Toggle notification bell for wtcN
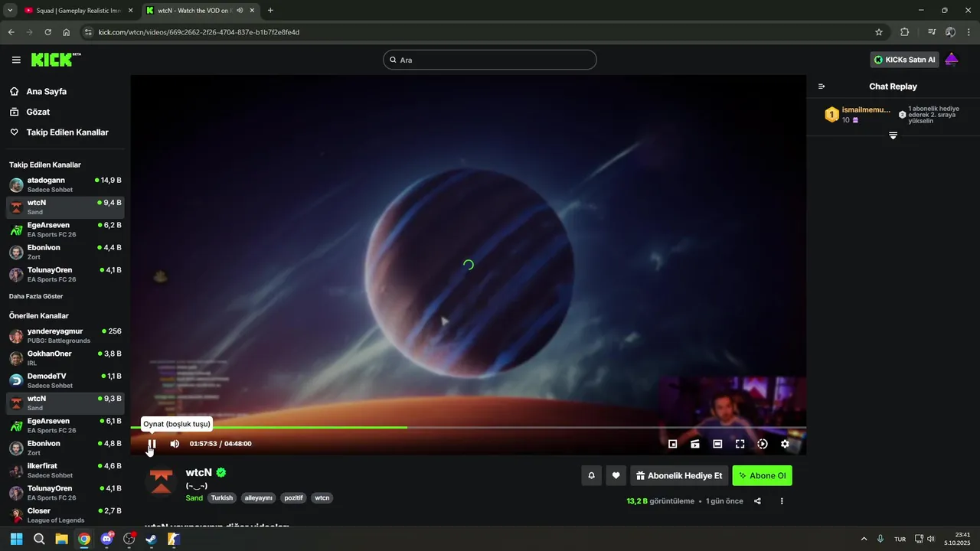The width and height of the screenshot is (980, 551). (591, 475)
